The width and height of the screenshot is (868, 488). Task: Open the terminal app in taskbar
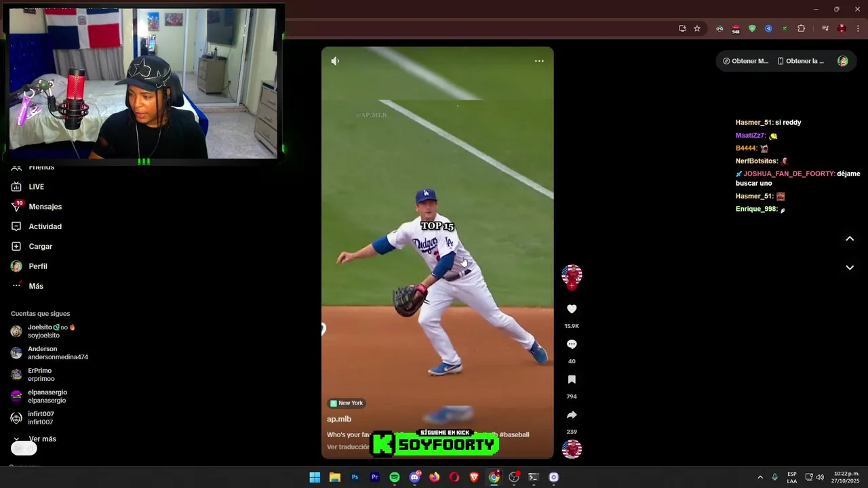534,477
